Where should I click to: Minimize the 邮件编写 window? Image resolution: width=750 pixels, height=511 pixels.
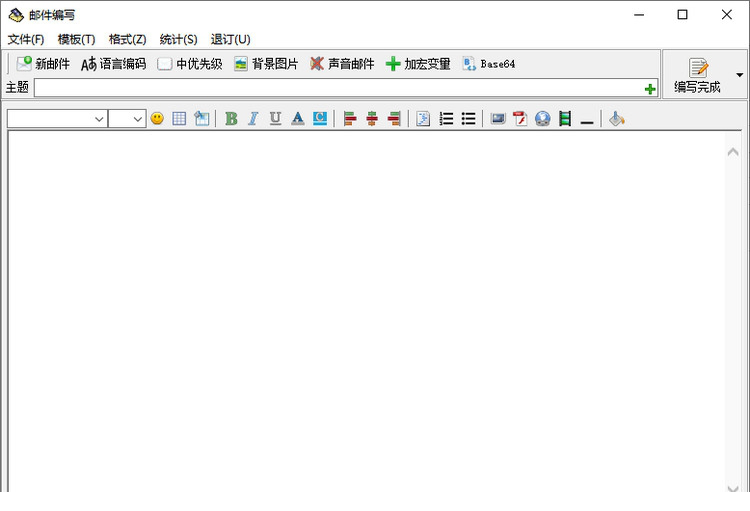point(639,15)
